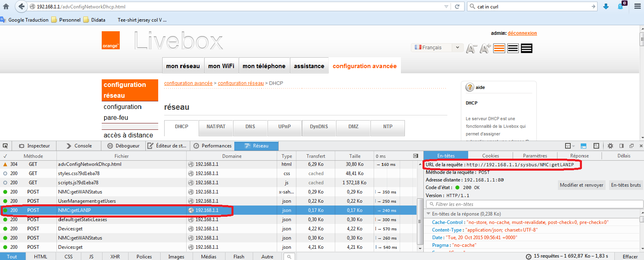Filter network requests by Polices
The width and height of the screenshot is (644, 260).
[144, 256]
